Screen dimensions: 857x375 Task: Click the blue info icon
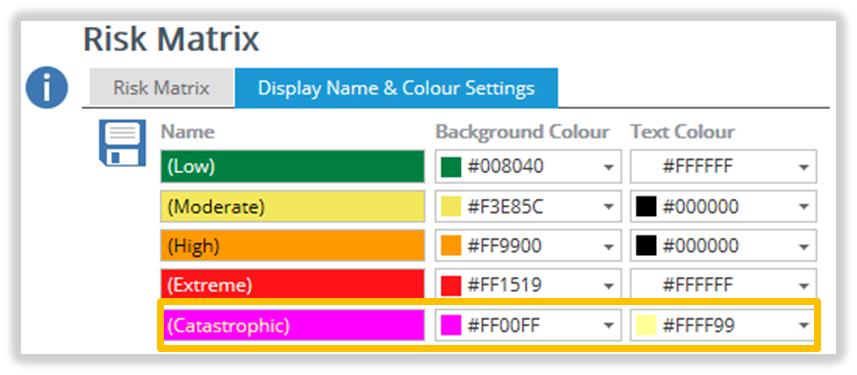point(47,87)
